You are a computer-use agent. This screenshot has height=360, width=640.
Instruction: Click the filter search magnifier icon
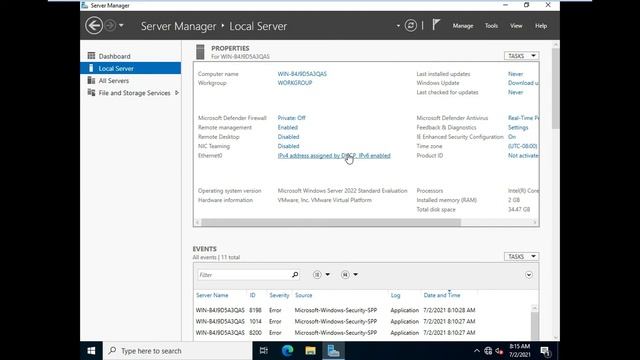click(x=295, y=275)
